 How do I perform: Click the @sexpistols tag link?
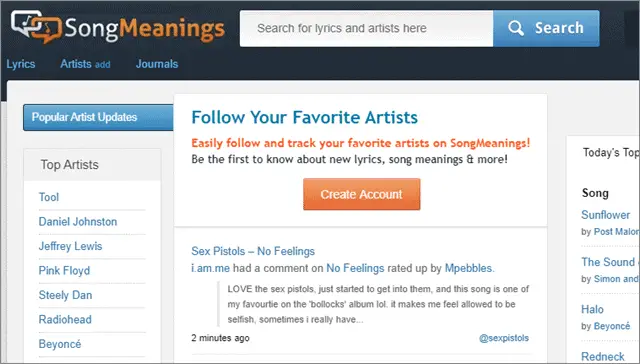click(504, 338)
